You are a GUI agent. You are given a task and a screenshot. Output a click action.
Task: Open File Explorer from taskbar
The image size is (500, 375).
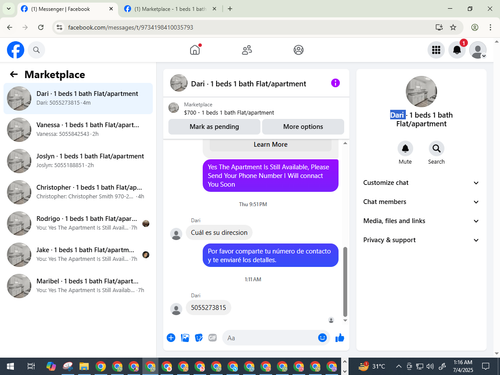click(x=84, y=367)
